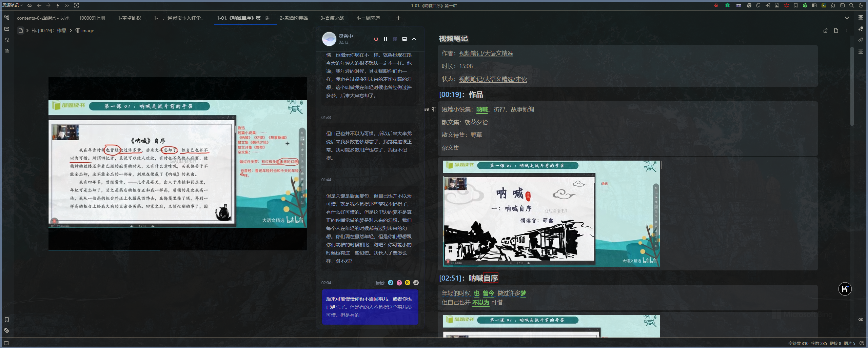This screenshot has height=348, width=868.
Task: Click the blue pin marker icon
Action: [x=391, y=283]
